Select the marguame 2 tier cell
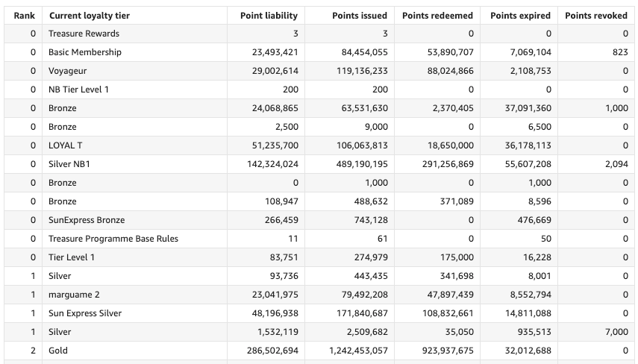This screenshot has width=638, height=364. pos(74,295)
